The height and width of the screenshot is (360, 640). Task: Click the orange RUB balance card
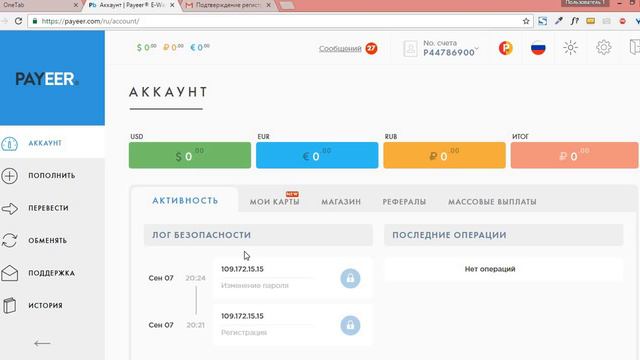point(444,155)
